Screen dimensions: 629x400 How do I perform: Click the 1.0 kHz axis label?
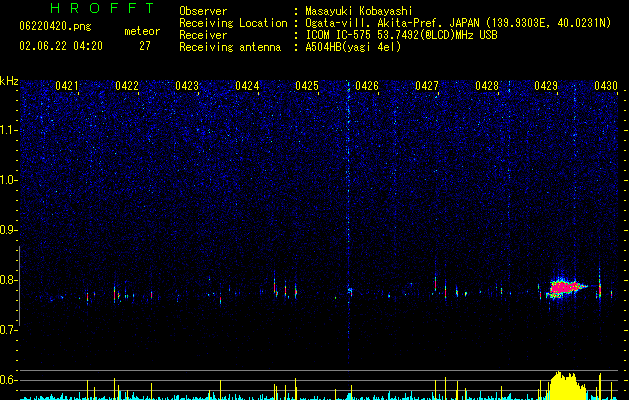(x=9, y=180)
